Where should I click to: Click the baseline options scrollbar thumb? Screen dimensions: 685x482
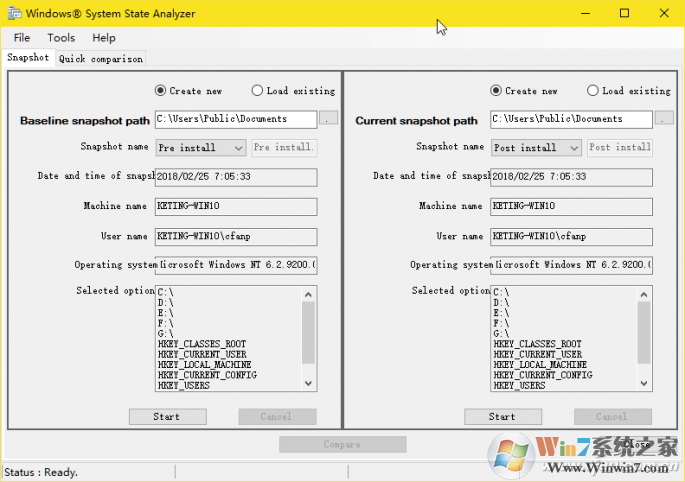click(x=308, y=333)
